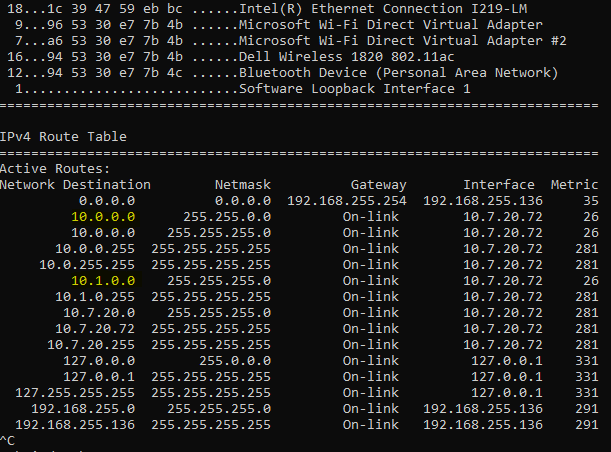Click the gateway address 192.168.255.254

click(x=347, y=201)
